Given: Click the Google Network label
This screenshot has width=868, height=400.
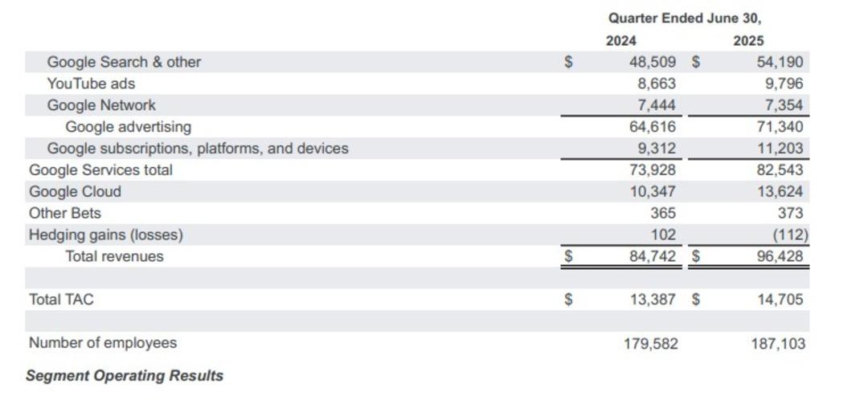Looking at the screenshot, I should [101, 105].
